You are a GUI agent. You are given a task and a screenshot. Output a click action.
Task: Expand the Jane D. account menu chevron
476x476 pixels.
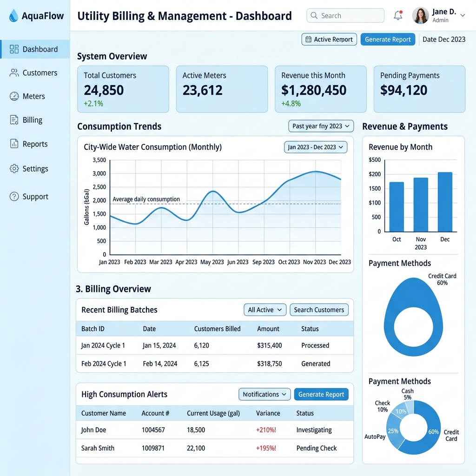463,15
